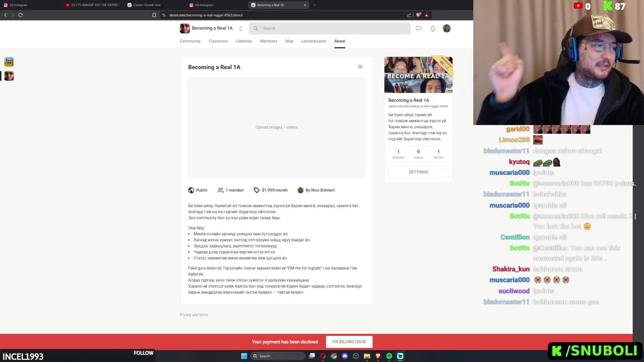The image size is (644, 362).
Task: Close the Becoming a Real 1A browser tab
Action: point(305,5)
